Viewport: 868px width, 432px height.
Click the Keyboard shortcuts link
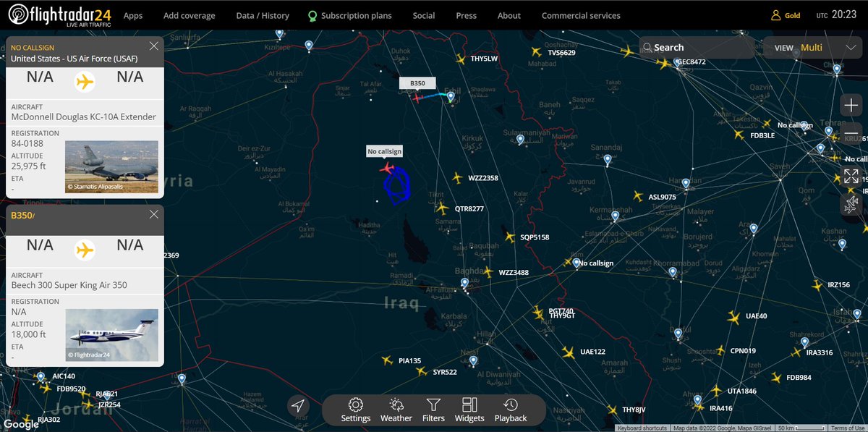pos(642,428)
